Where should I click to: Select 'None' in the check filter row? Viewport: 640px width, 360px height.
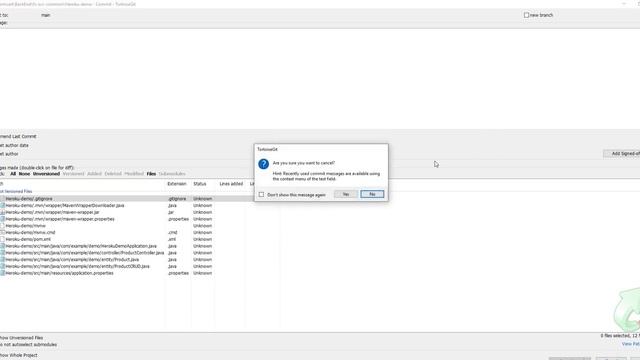tap(24, 174)
